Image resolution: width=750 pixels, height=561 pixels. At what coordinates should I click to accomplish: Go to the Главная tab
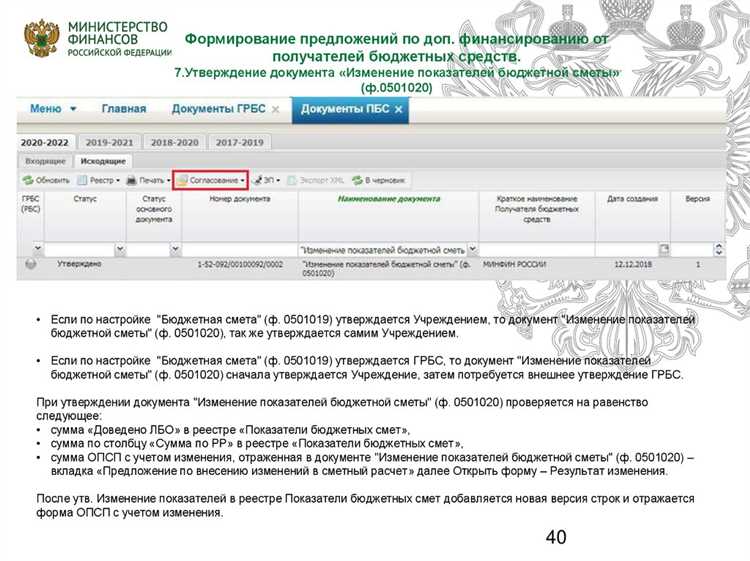124,109
